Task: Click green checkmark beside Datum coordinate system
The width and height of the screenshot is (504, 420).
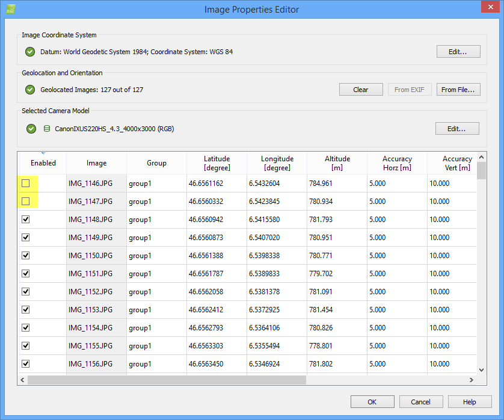Action: [30, 52]
